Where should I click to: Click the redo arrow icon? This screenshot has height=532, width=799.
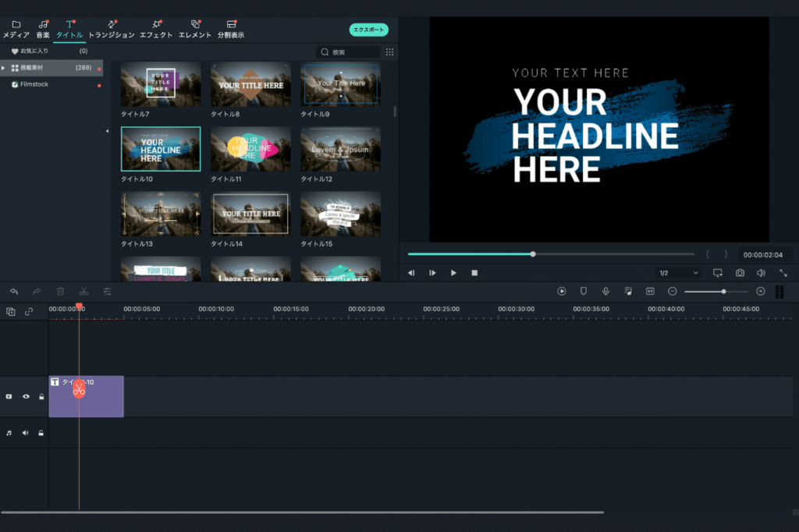click(37, 292)
